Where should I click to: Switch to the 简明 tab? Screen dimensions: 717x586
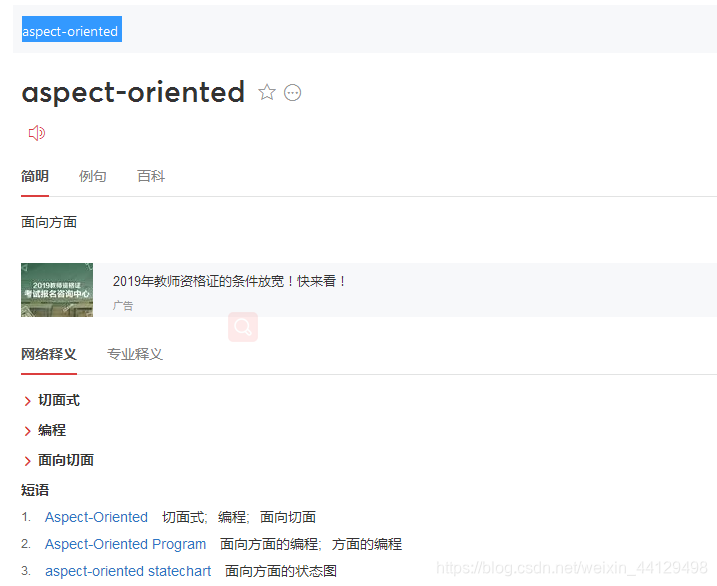(x=35, y=176)
